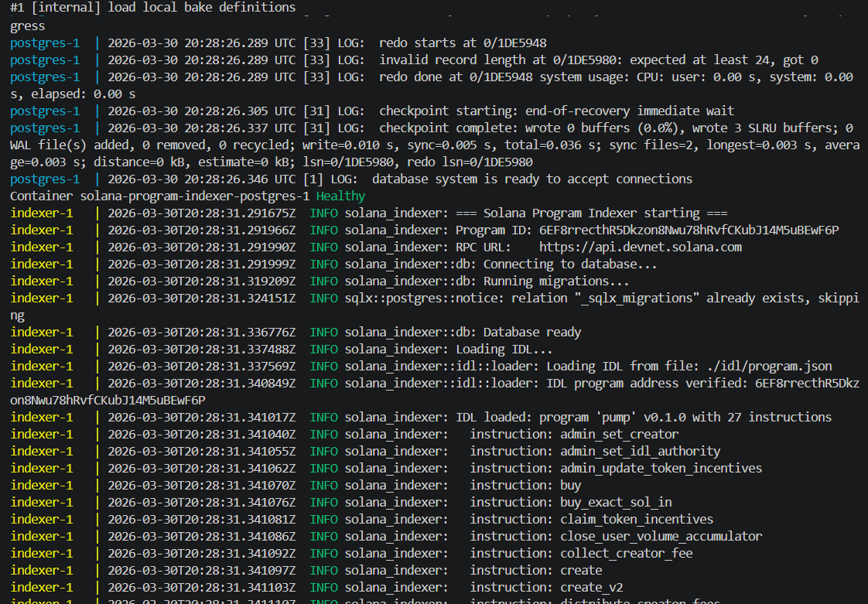Image resolution: width=868 pixels, height=604 pixels.
Task: Select instruction name admin_set_creator
Action: (620, 434)
